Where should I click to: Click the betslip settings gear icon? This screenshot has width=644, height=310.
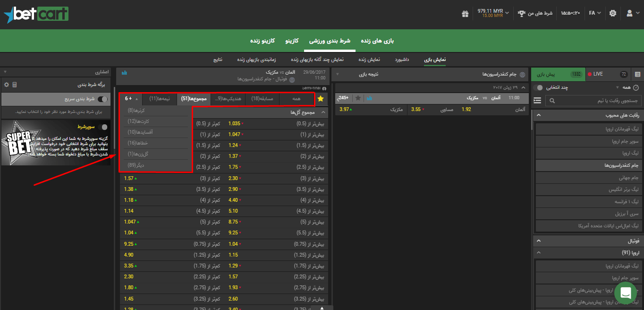[x=6, y=85]
